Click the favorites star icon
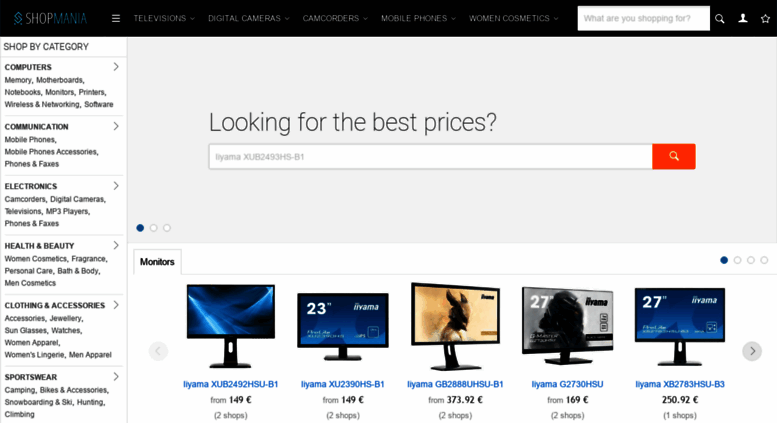 click(765, 19)
